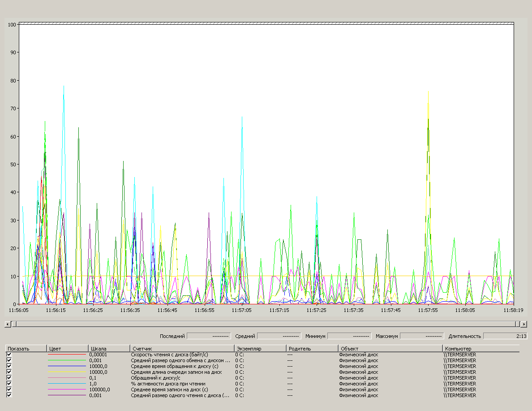Click the "Шкала" column header
Viewport: 532px width, 411px height.
point(109,349)
